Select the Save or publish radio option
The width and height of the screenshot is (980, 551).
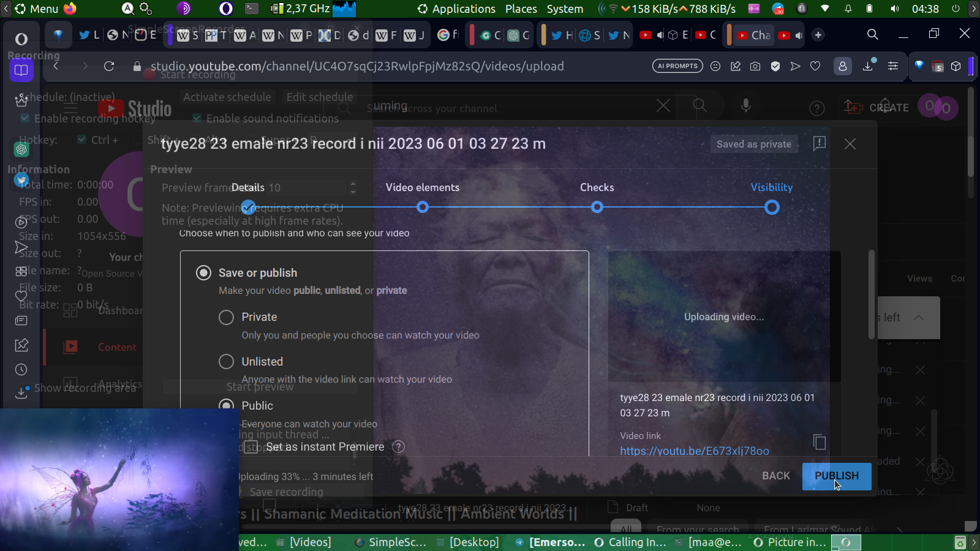(203, 273)
